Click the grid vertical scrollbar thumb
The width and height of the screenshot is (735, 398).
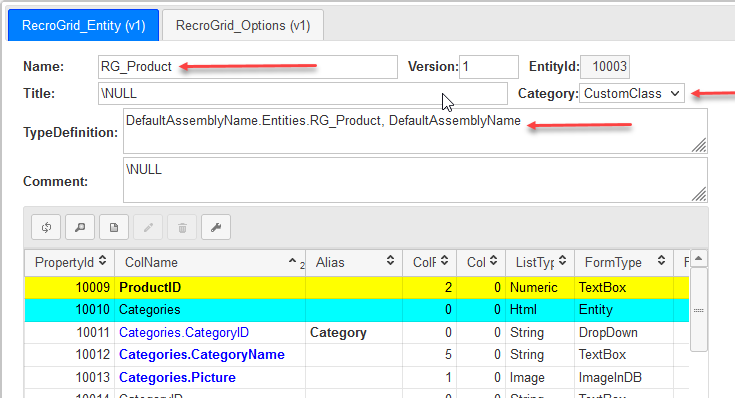698,310
